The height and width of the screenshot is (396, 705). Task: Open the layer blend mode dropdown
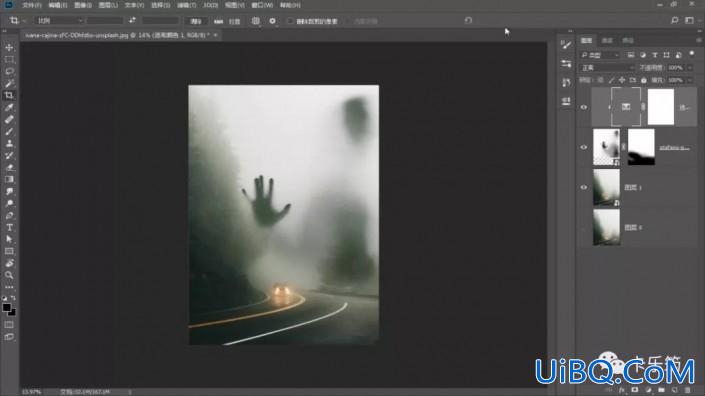(607, 67)
